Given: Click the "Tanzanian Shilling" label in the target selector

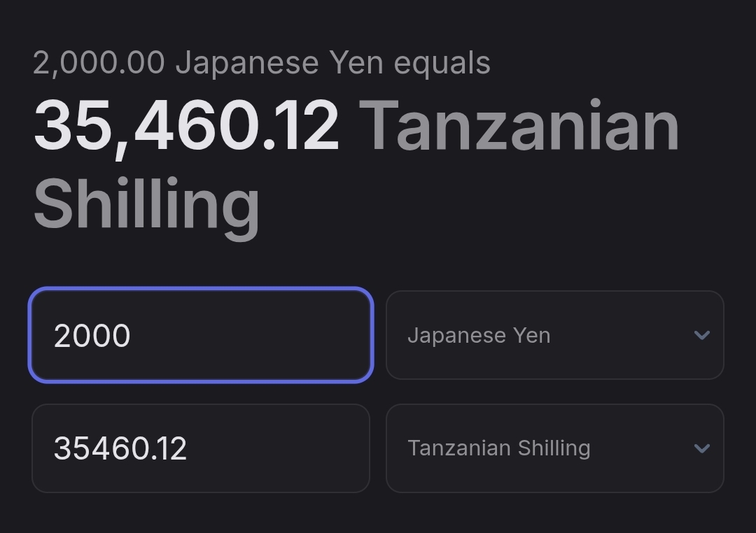Looking at the screenshot, I should (x=499, y=448).
